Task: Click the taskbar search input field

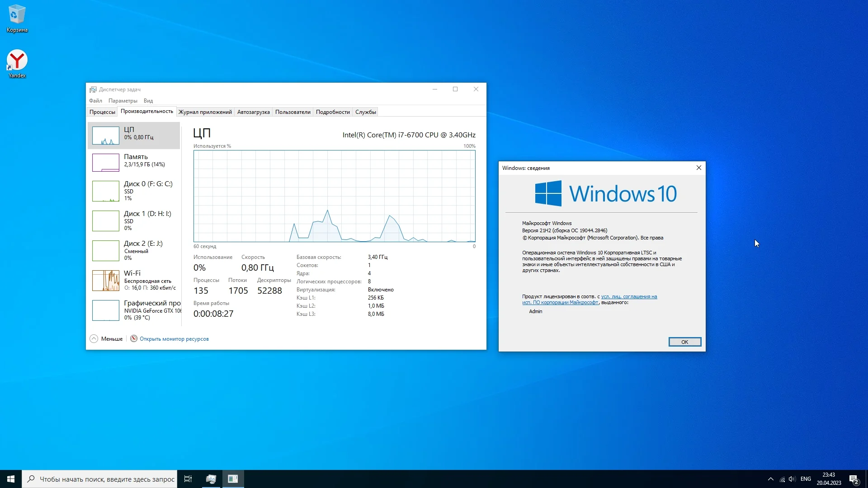Action: [106, 479]
